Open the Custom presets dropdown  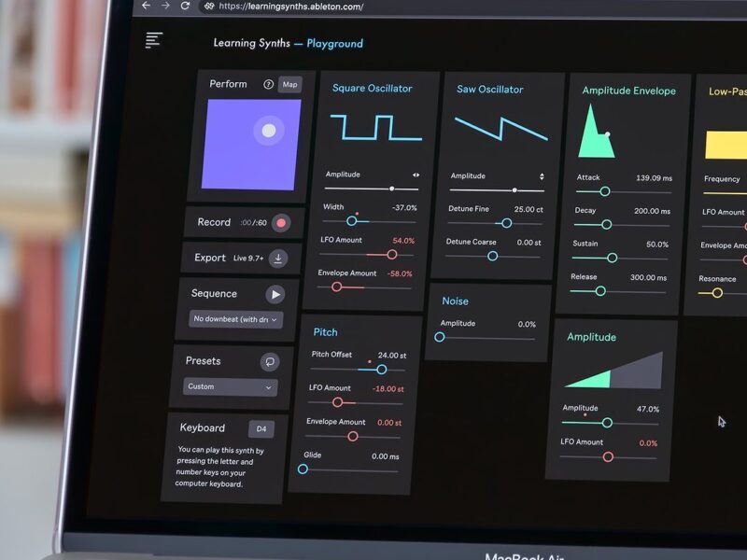[230, 386]
